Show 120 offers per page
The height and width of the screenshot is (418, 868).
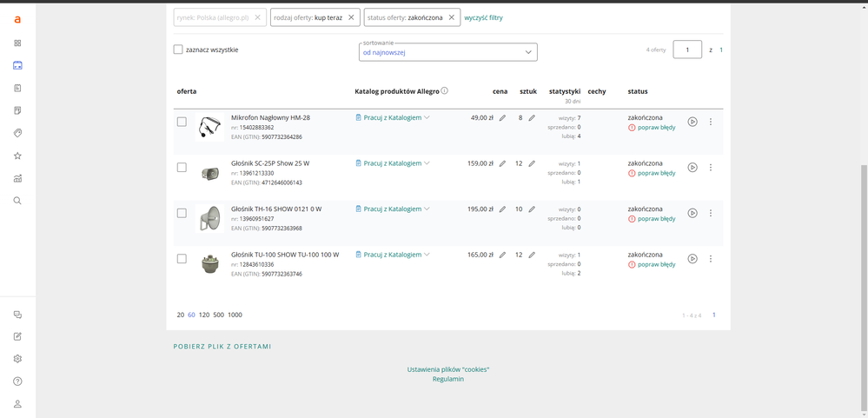tap(204, 315)
